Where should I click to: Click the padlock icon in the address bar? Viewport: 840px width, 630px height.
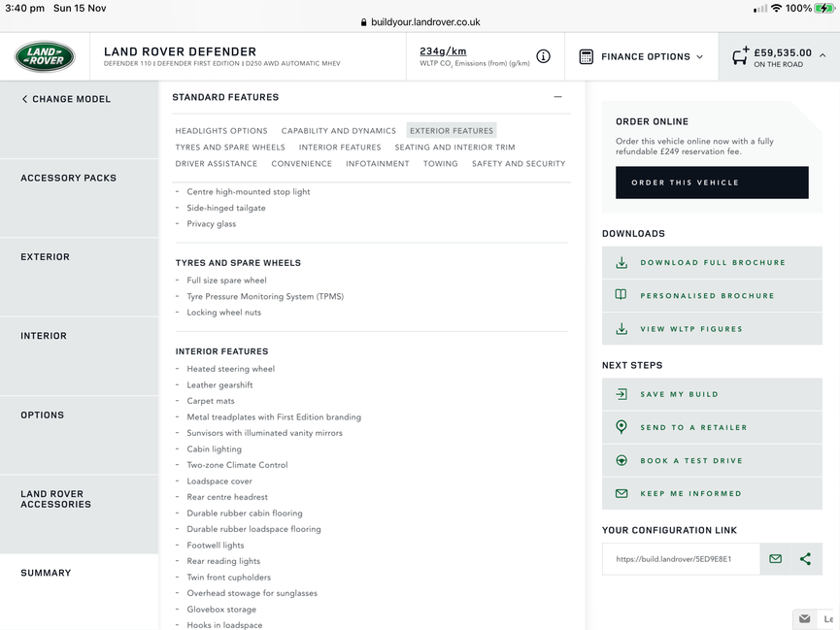pyautogui.click(x=364, y=22)
